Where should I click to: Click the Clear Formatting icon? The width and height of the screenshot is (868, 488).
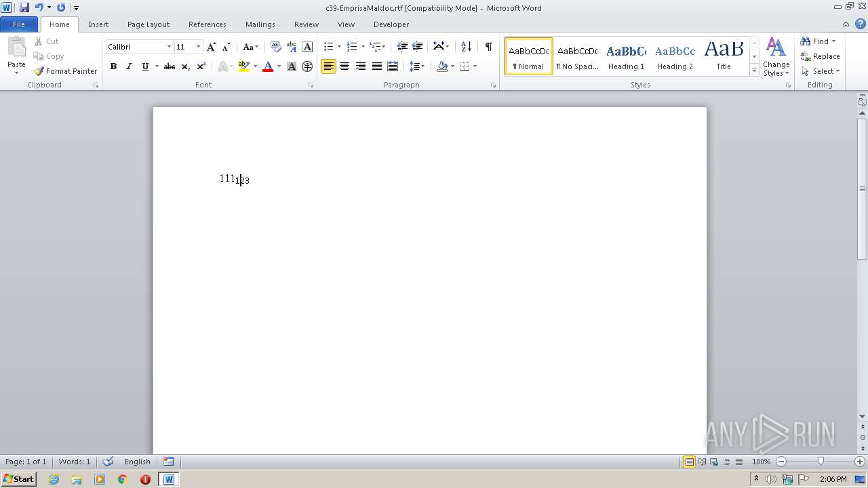[275, 47]
